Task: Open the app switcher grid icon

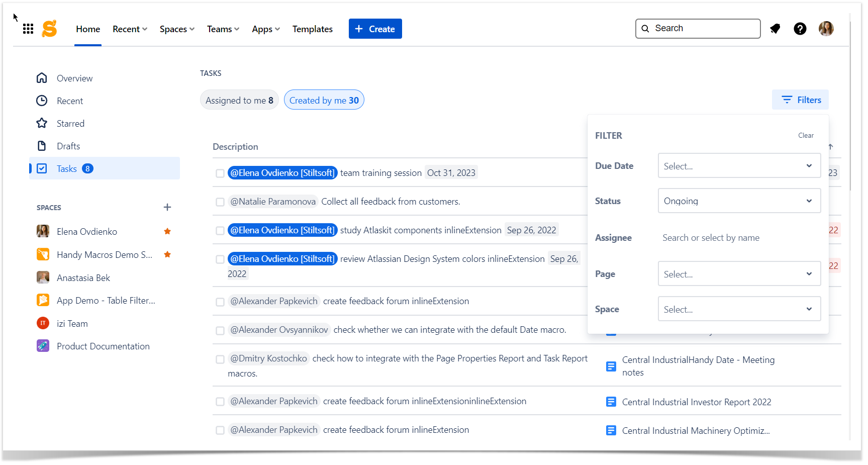Action: 28,29
